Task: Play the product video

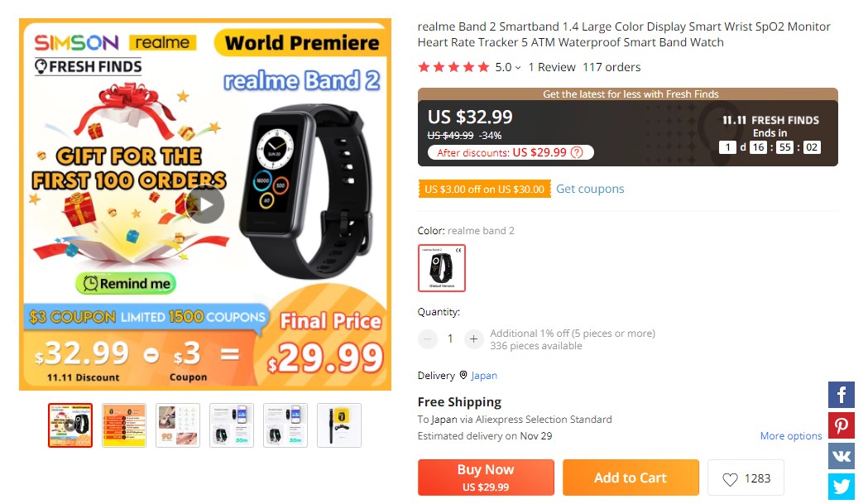Action: tap(205, 204)
